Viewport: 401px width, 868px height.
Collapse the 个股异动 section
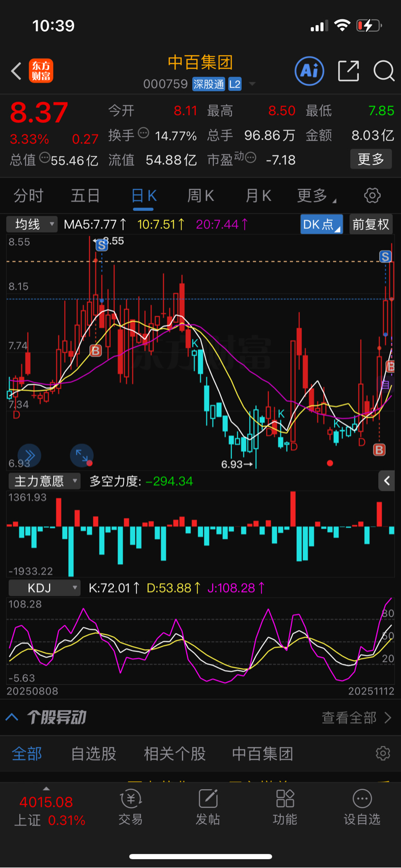pos(12,717)
